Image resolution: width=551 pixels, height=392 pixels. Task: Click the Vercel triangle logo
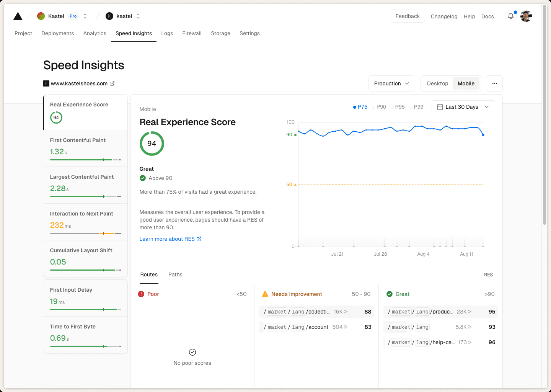click(18, 16)
